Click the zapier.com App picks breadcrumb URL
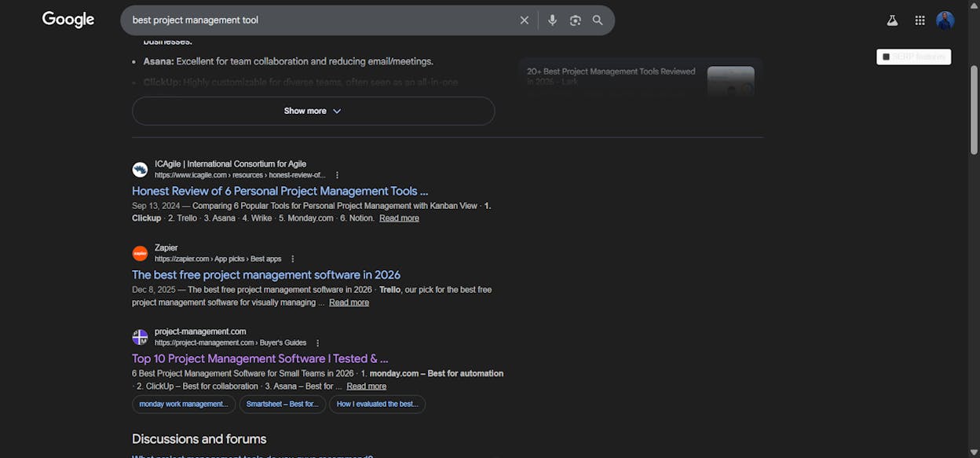This screenshot has height=458, width=980. tap(218, 259)
